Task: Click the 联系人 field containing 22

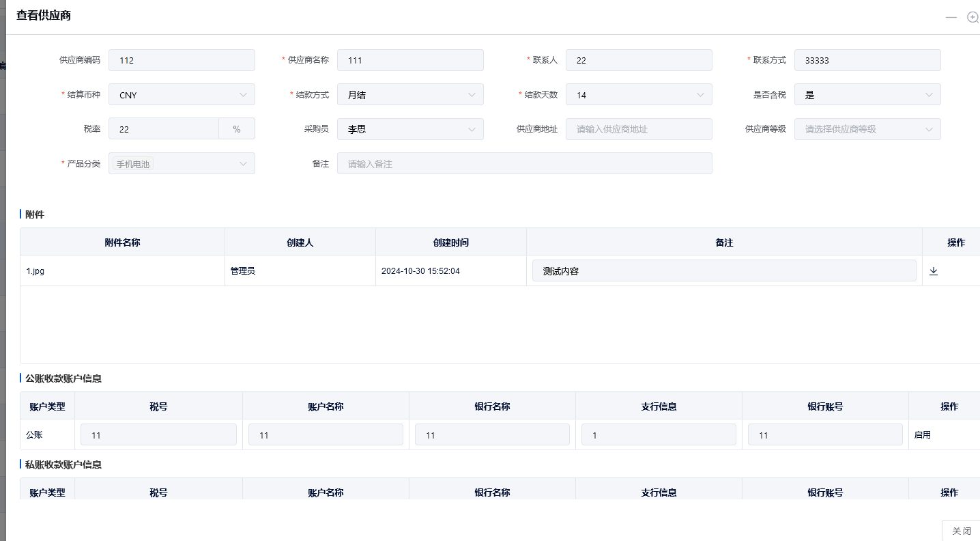Action: [x=639, y=60]
